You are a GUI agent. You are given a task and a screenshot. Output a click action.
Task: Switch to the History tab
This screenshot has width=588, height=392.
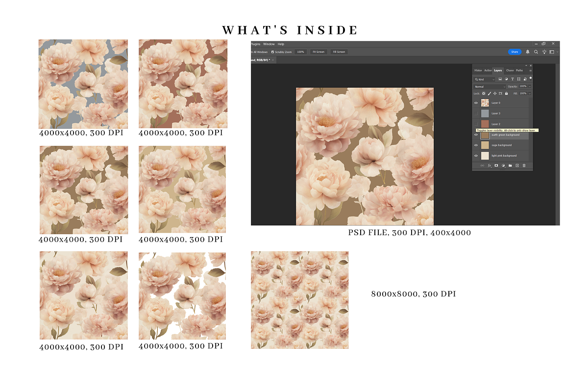point(478,71)
